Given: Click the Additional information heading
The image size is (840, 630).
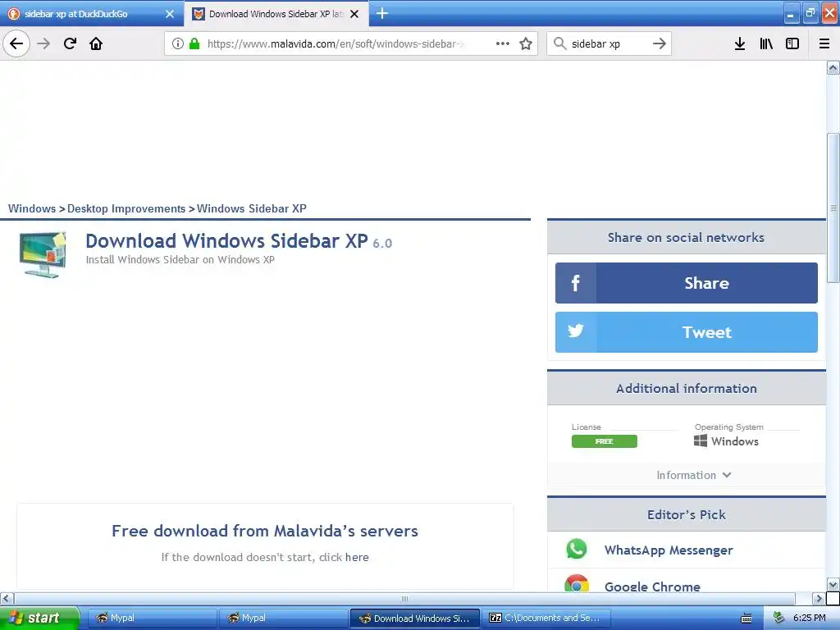Looking at the screenshot, I should [x=687, y=388].
